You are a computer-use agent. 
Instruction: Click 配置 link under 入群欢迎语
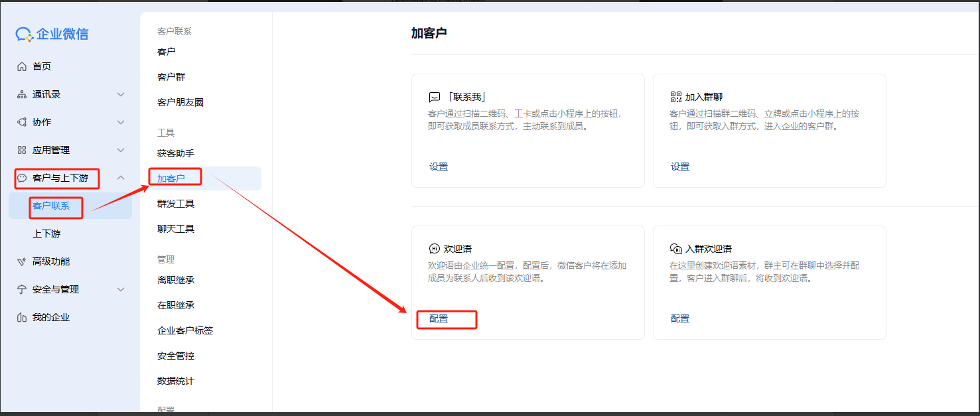(680, 318)
